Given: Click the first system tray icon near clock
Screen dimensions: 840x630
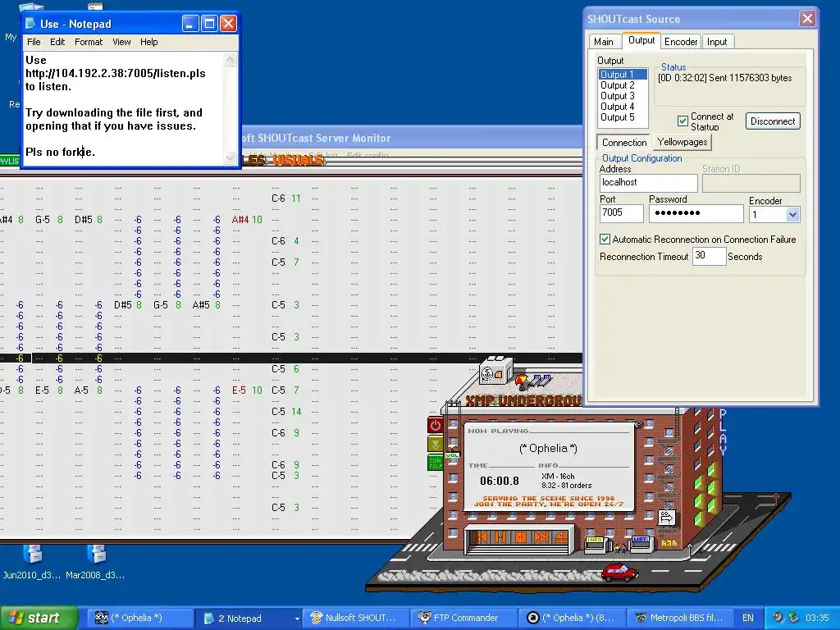Looking at the screenshot, I should 778,617.
